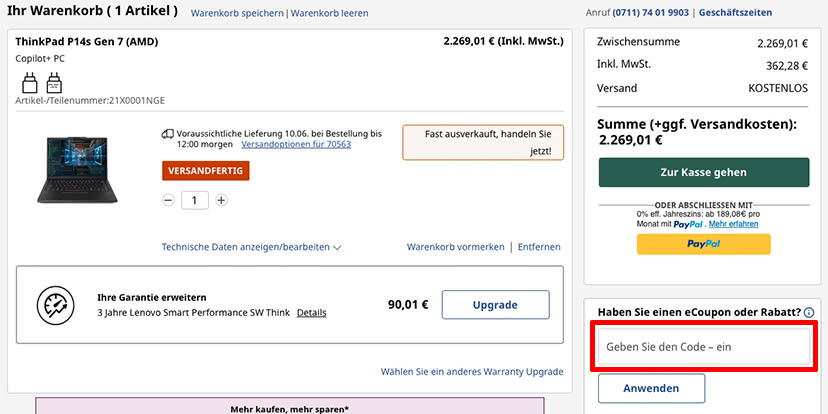Choose Wählen Sie ein anderes Warranty Upgrade
828x414 pixels.
(x=472, y=372)
